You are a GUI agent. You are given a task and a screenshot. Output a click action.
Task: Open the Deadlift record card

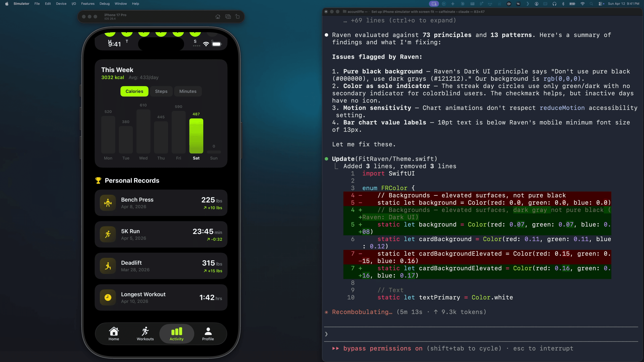(x=161, y=266)
